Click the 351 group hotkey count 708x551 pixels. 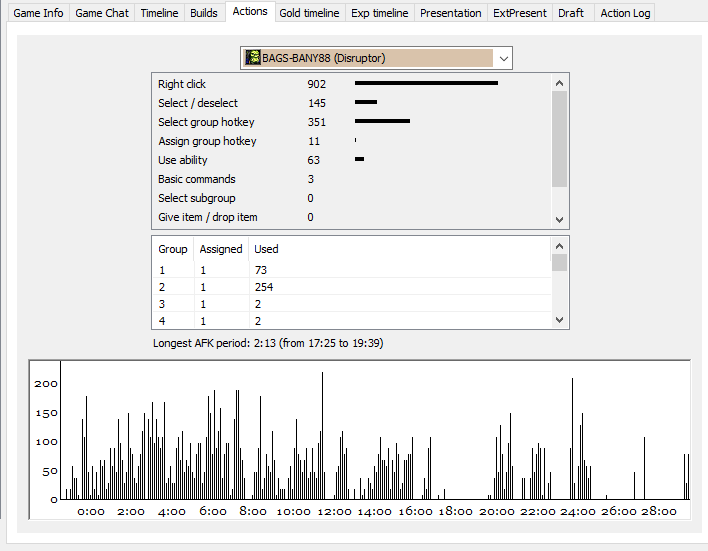click(317, 122)
